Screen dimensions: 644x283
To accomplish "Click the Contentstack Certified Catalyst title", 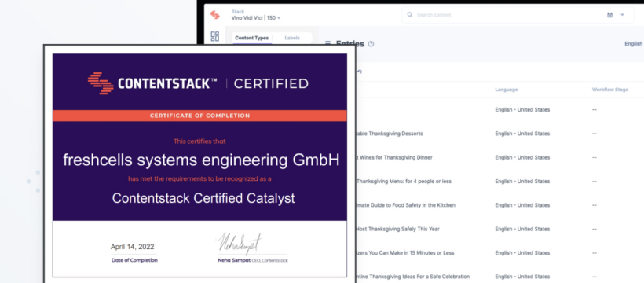I will [203, 198].
